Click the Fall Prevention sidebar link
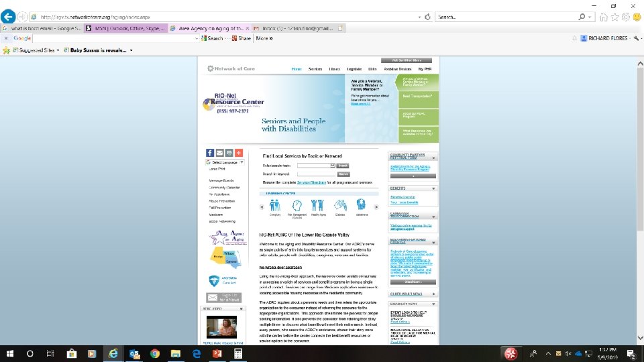 220,208
